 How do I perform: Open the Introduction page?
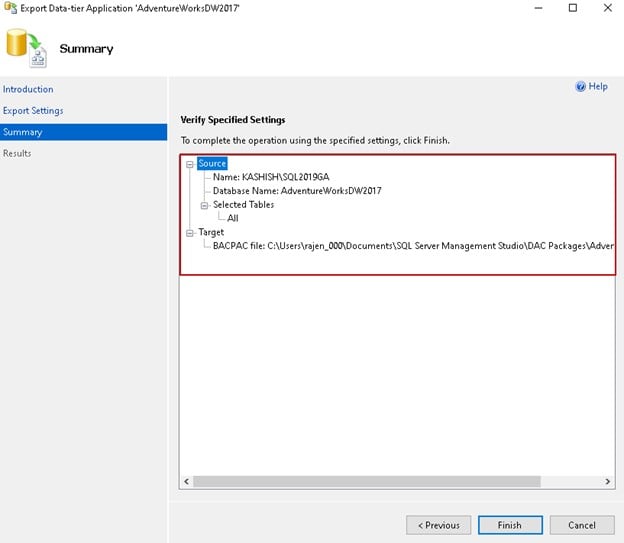point(28,89)
